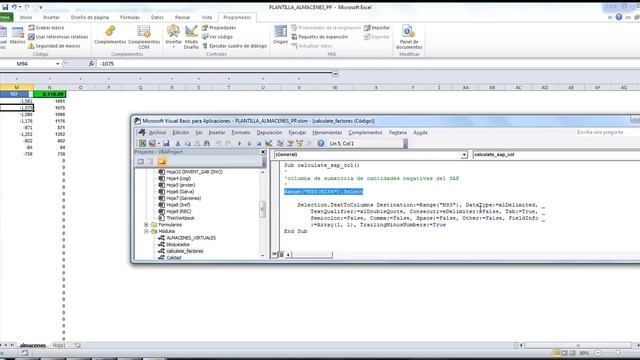The height and width of the screenshot is (360, 640).
Task: Select Hoja7 (Gaviones) in project tree
Action: tap(183, 198)
